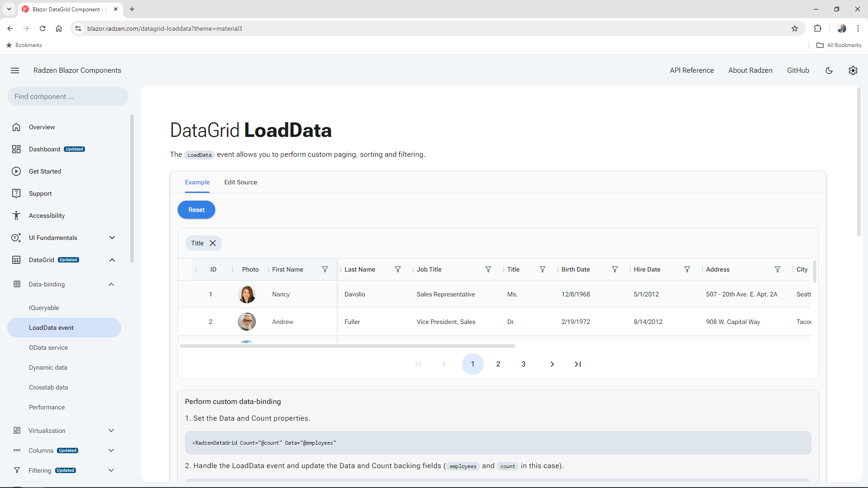Go to browser home page
The image size is (868, 488).
[59, 28]
